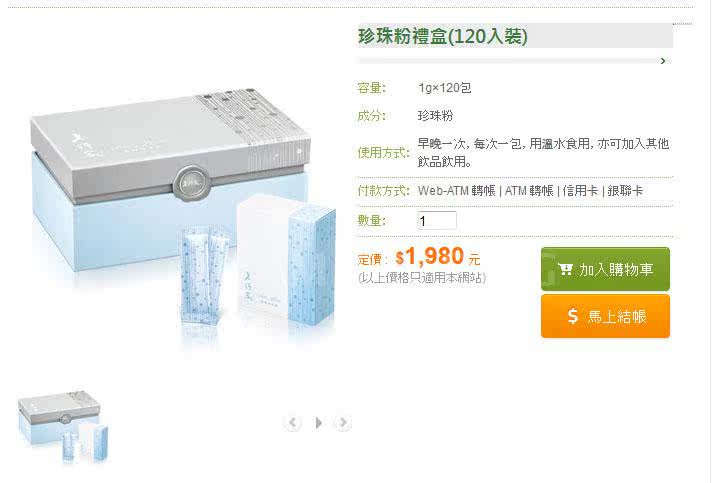Select the product thumbnail below the main image
The image size is (714, 483).
(x=63, y=427)
